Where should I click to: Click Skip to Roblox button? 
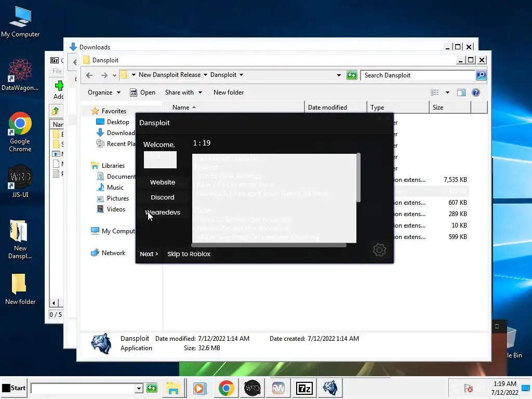[x=189, y=254]
